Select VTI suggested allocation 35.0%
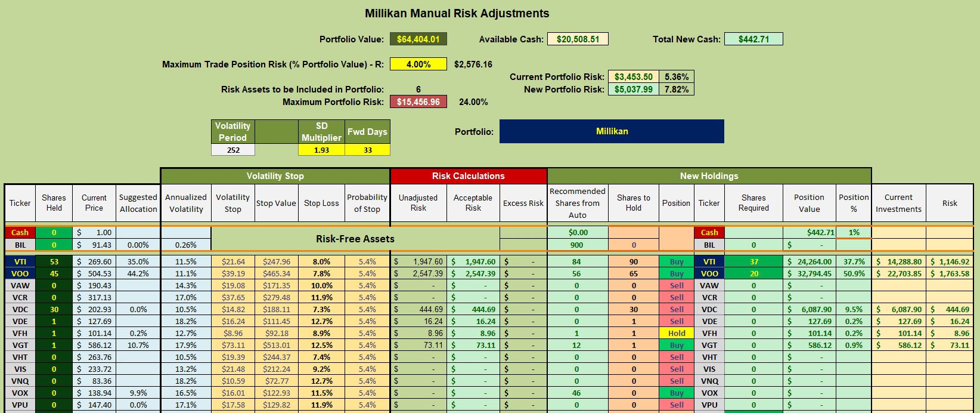Screen dimensions: 980x413 click(138, 261)
